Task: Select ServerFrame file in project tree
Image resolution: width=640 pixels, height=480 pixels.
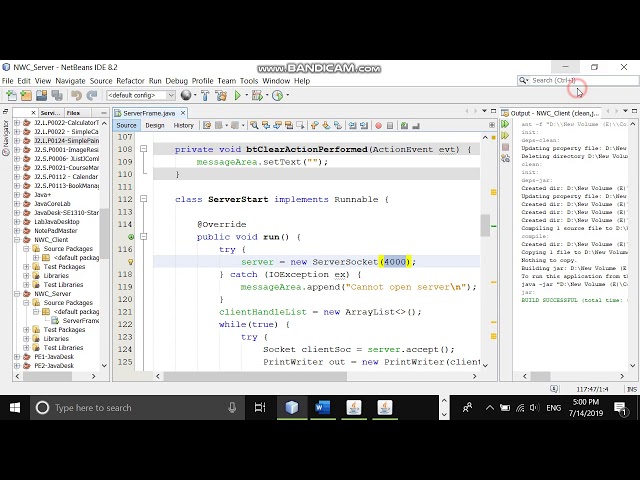Action: tap(80, 320)
